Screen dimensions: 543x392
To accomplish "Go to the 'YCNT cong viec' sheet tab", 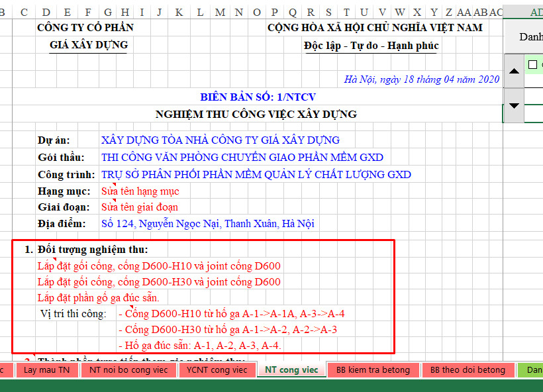I will (x=217, y=370).
